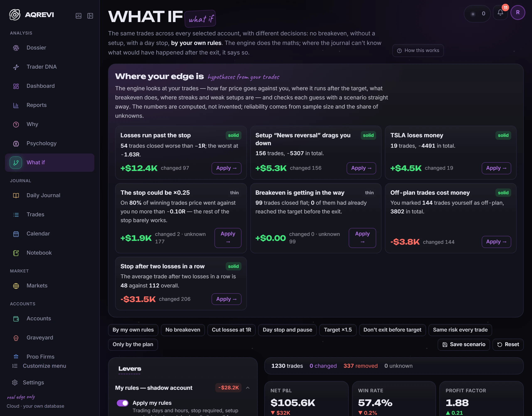
Task: Open the Dossier fingerprint icon
Action: (x=16, y=48)
